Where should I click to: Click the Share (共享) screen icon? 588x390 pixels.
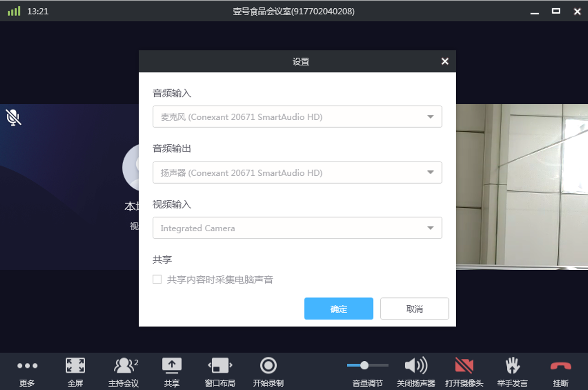coord(171,366)
